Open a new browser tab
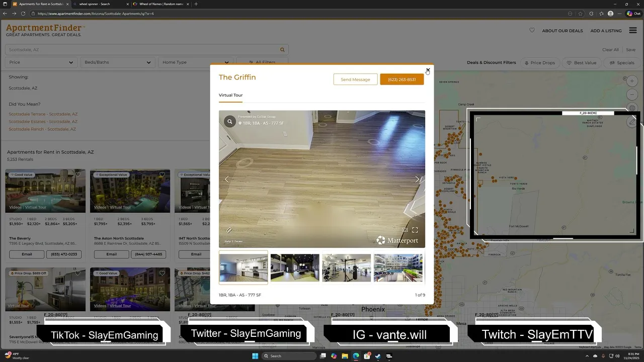 pos(196,4)
